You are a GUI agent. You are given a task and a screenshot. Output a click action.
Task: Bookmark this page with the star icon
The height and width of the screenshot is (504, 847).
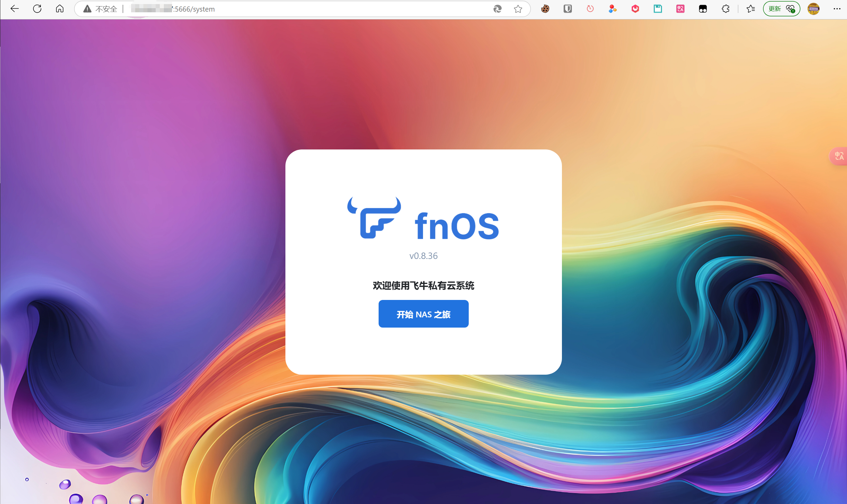point(518,9)
